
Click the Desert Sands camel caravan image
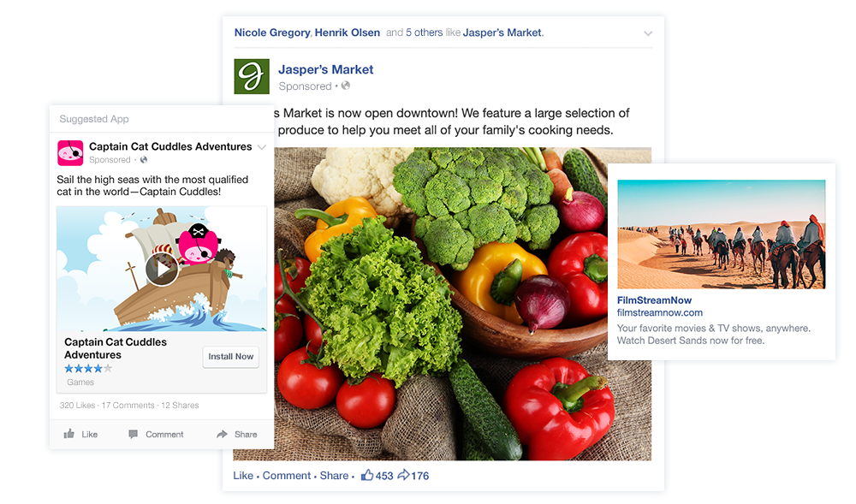click(x=721, y=234)
